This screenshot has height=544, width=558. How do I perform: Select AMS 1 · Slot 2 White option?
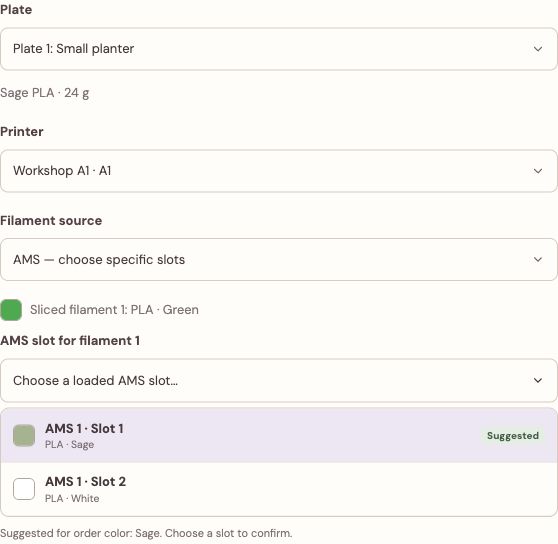point(279,489)
